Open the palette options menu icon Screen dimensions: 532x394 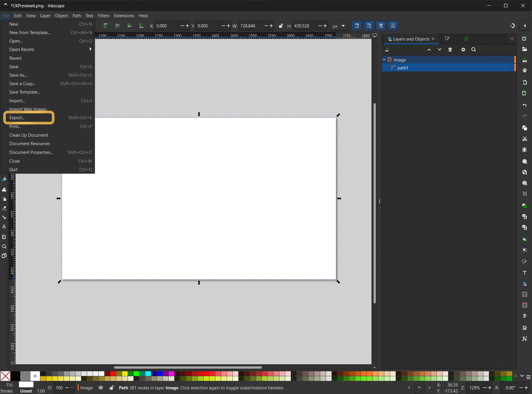pos(529,377)
